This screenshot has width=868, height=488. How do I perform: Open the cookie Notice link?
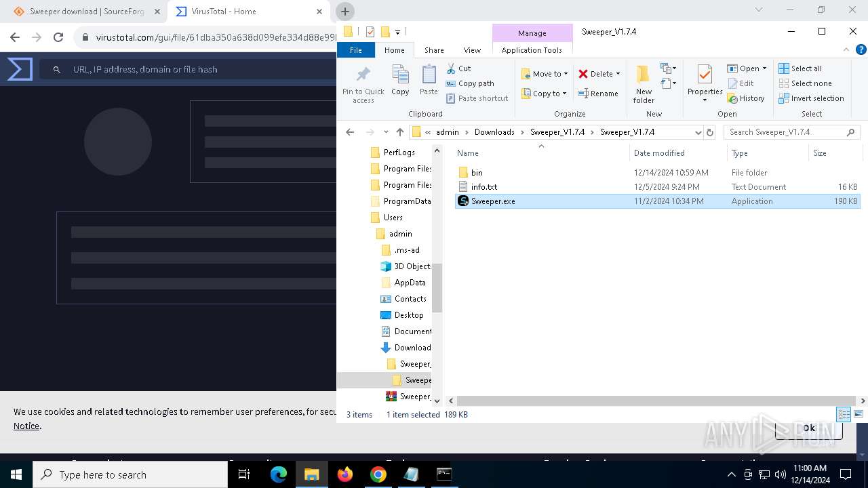[x=26, y=426]
